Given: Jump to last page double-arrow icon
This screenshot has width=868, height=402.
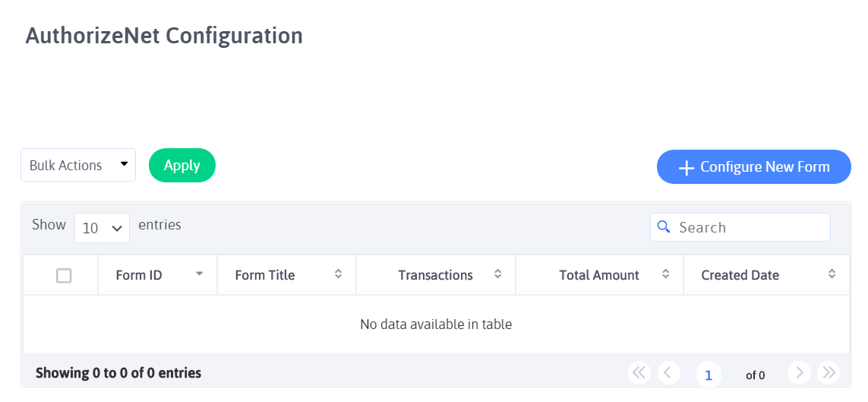Looking at the screenshot, I should click(829, 372).
